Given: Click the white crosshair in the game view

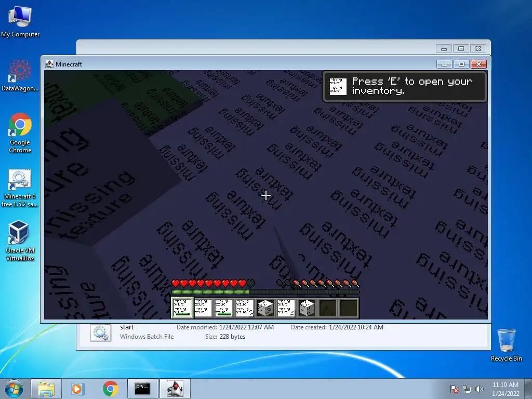Looking at the screenshot, I should [x=266, y=195].
